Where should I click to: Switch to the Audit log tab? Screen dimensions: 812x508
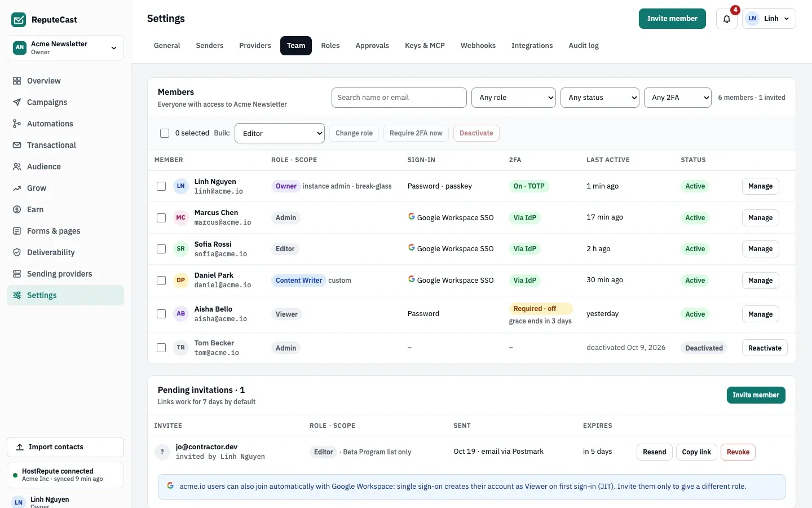tap(584, 46)
